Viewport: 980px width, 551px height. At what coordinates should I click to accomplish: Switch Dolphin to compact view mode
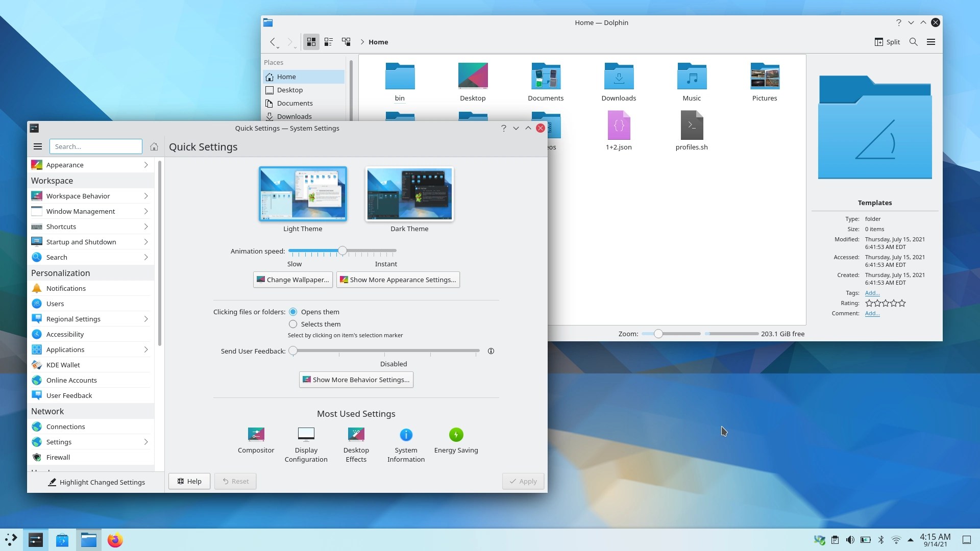coord(329,42)
